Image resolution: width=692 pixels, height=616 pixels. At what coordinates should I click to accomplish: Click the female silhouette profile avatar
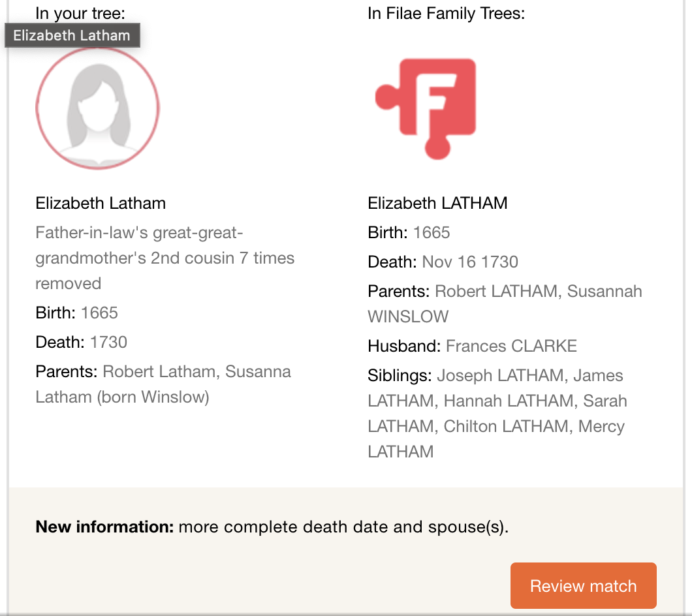[97, 108]
